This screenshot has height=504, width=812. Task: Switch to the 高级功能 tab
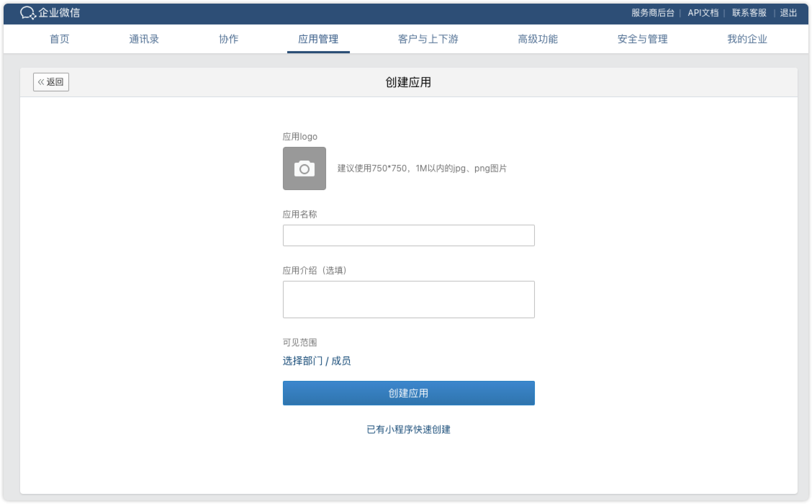pyautogui.click(x=538, y=39)
